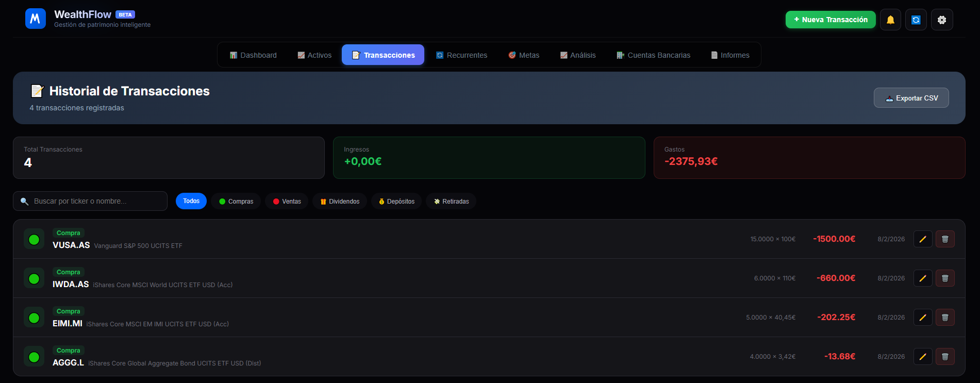This screenshot has height=383, width=980.
Task: Open the Metas tab
Action: click(524, 55)
